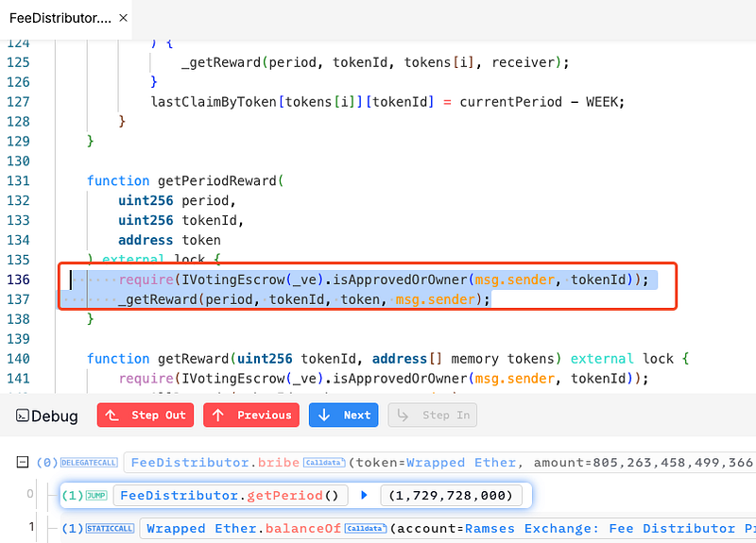Switch to the FeeDistributor editor tab
Screen dimensions: 756x543
pos(59,18)
